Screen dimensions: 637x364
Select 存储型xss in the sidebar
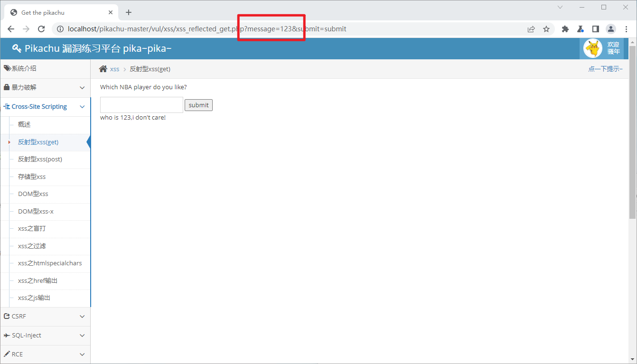pyautogui.click(x=32, y=177)
